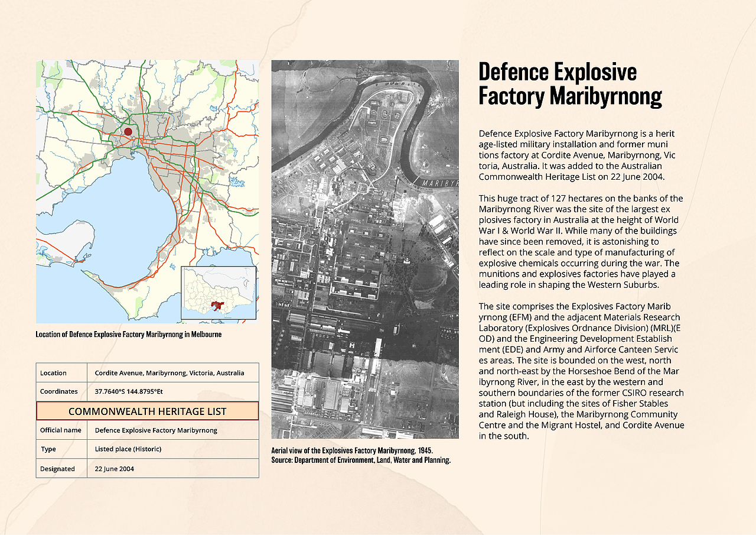Click the Melbourne location map image

pos(147,192)
